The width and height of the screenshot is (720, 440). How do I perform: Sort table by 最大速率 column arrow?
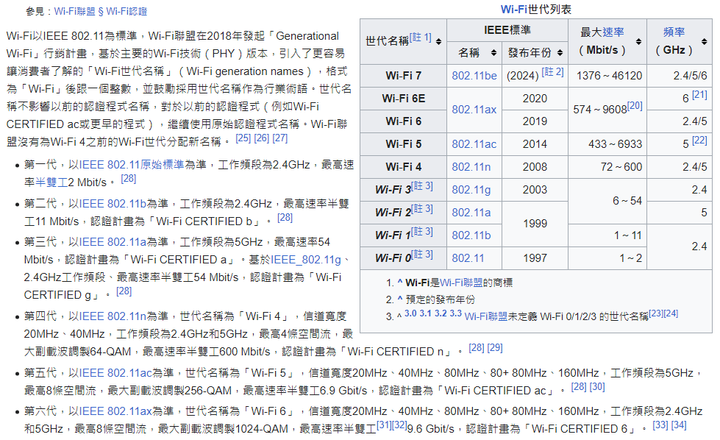pyautogui.click(x=638, y=41)
